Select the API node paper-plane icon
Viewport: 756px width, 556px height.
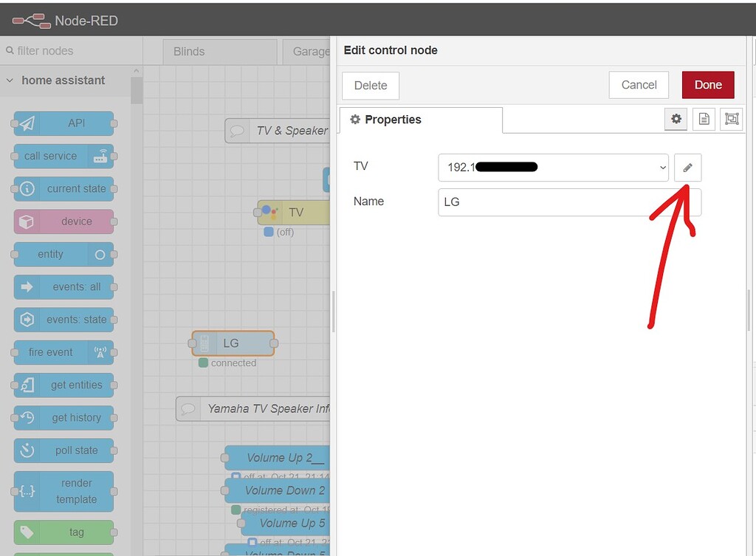[x=27, y=123]
